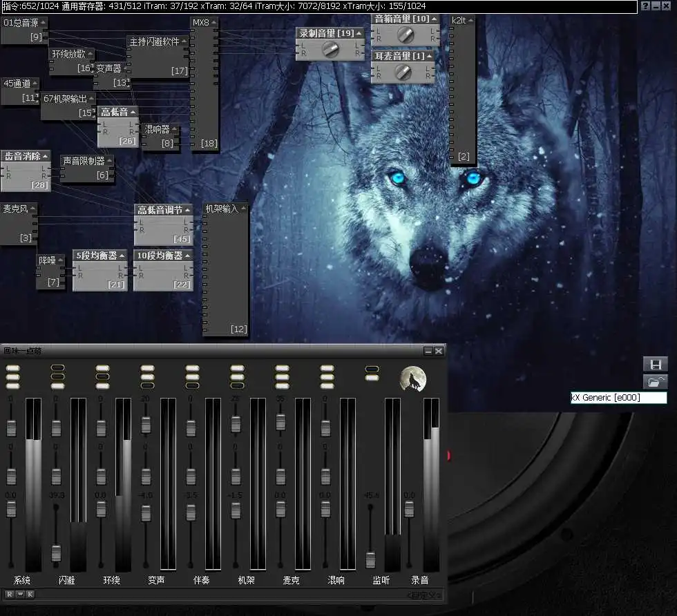Click the 录制音量 [19] knob

tap(331, 49)
